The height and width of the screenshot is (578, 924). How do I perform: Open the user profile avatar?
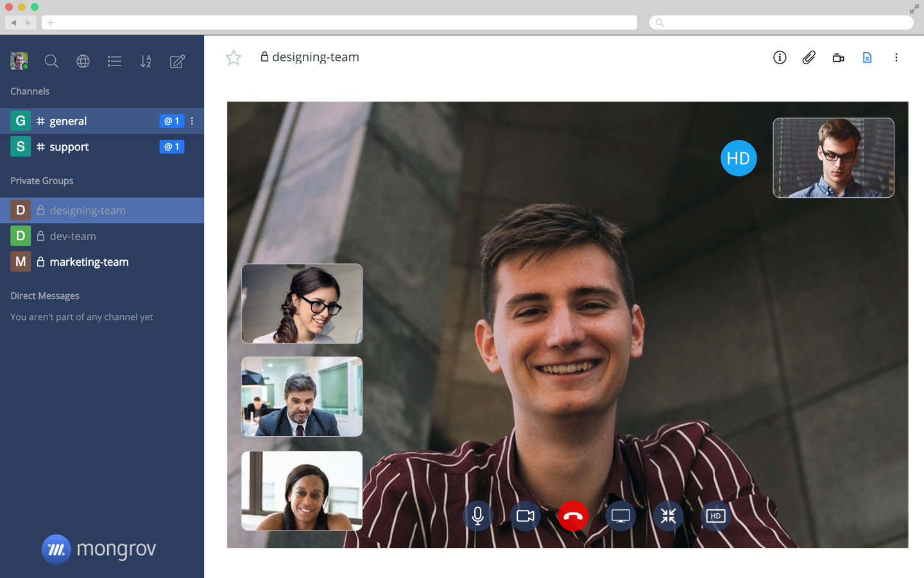[x=19, y=61]
